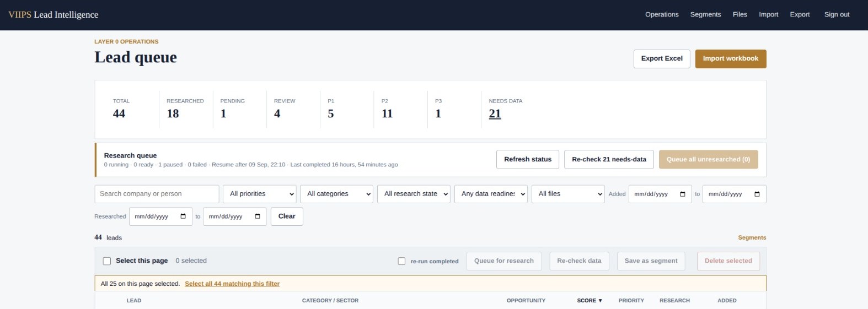Screen dimensions: 868x309
Task: Click the Researched end date field
Action: tap(234, 216)
